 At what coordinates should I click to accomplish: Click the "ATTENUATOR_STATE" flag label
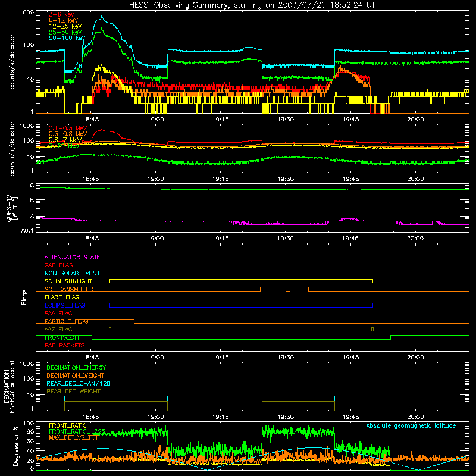point(72,257)
